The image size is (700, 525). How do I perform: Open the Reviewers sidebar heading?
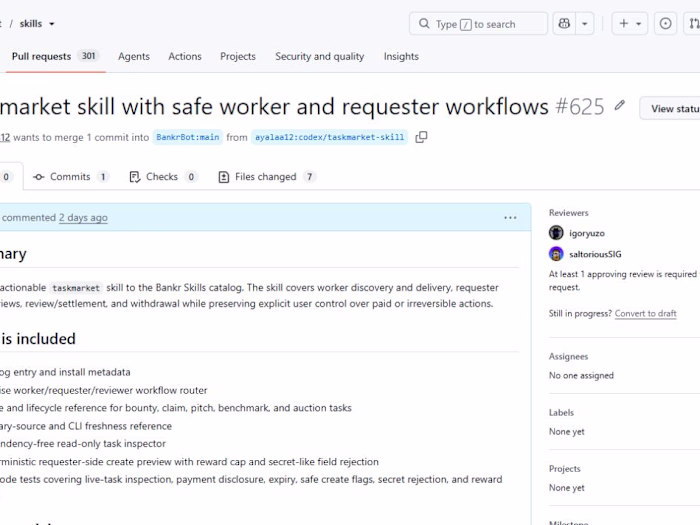coord(568,213)
